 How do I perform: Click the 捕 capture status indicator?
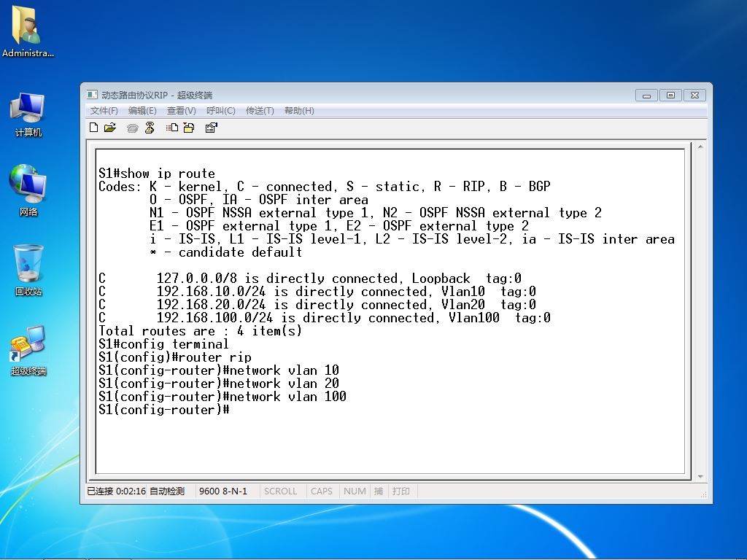(379, 491)
